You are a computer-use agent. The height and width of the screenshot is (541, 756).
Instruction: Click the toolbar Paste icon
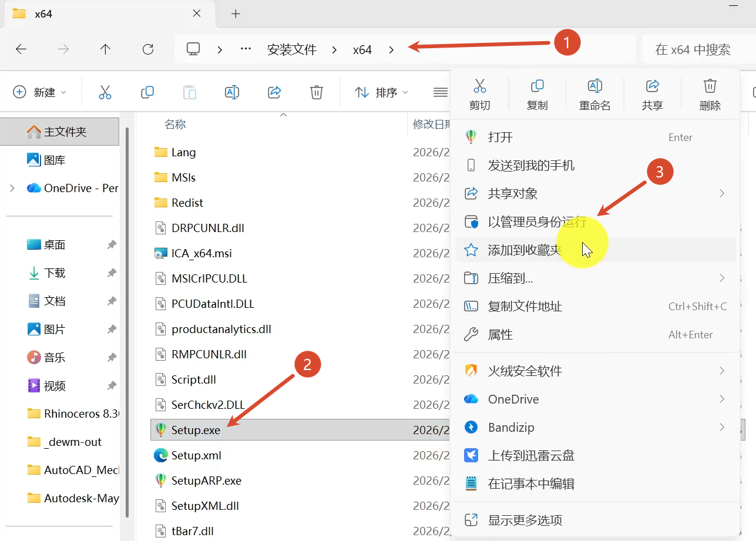(190, 92)
